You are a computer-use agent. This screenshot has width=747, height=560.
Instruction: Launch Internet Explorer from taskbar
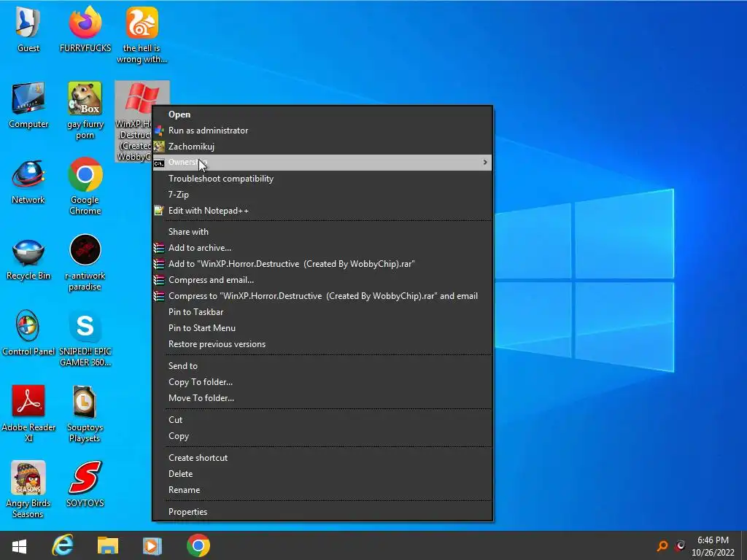coord(63,545)
